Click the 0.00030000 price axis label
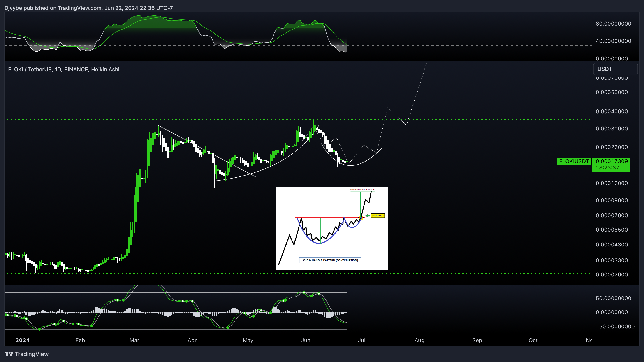Viewport: 644px width, 362px height. pyautogui.click(x=612, y=129)
